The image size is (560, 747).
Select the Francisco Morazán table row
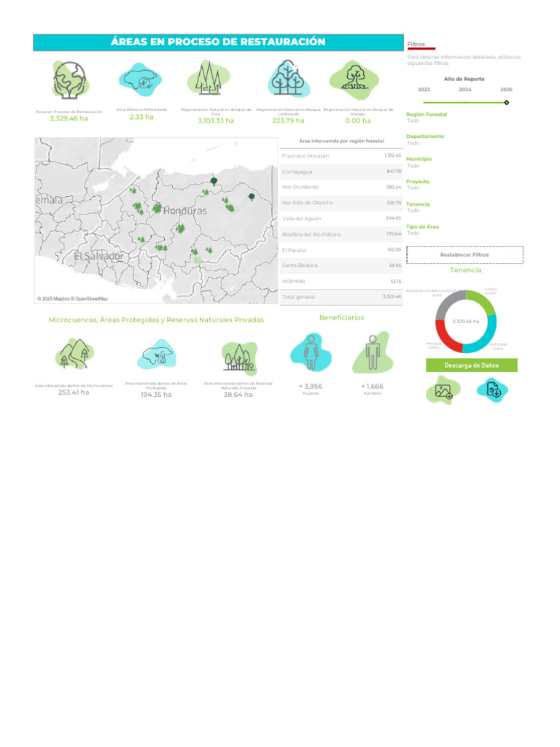(x=341, y=156)
